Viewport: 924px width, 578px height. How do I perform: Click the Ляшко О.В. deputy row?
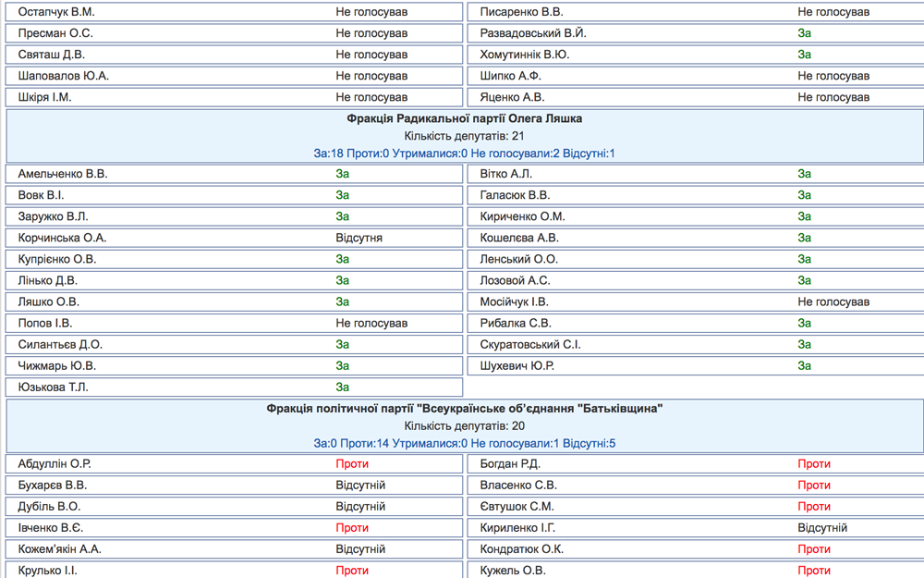pos(234,302)
